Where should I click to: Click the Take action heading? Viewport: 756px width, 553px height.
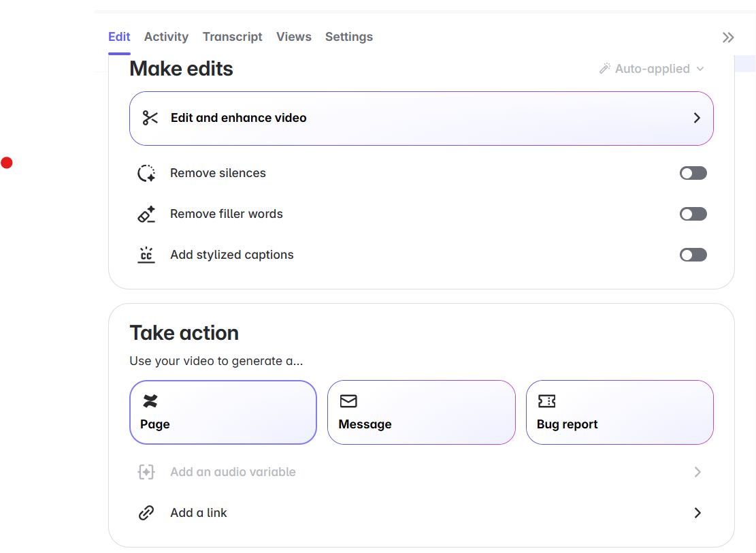[x=184, y=333]
